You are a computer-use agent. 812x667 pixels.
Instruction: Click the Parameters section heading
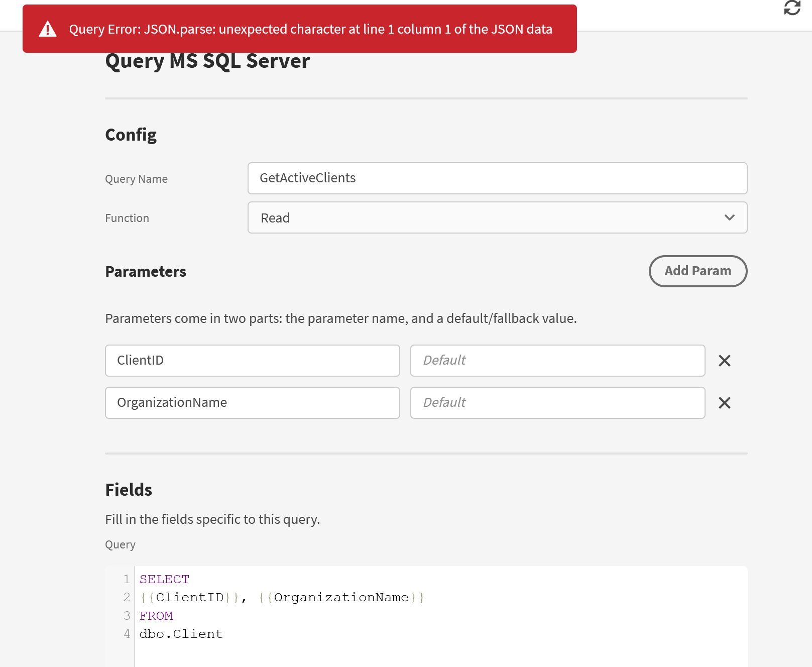pyautogui.click(x=145, y=271)
